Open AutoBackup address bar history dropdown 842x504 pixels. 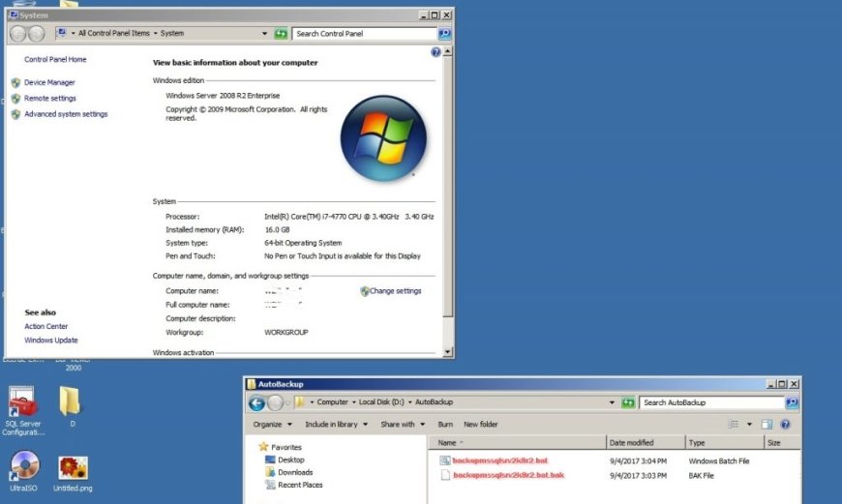pyautogui.click(x=612, y=402)
